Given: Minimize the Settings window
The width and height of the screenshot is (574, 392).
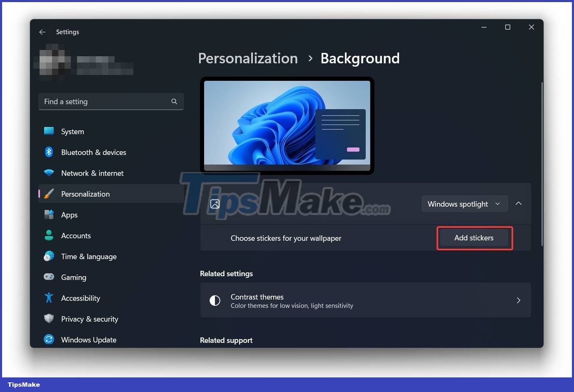Looking at the screenshot, I should pyautogui.click(x=484, y=27).
